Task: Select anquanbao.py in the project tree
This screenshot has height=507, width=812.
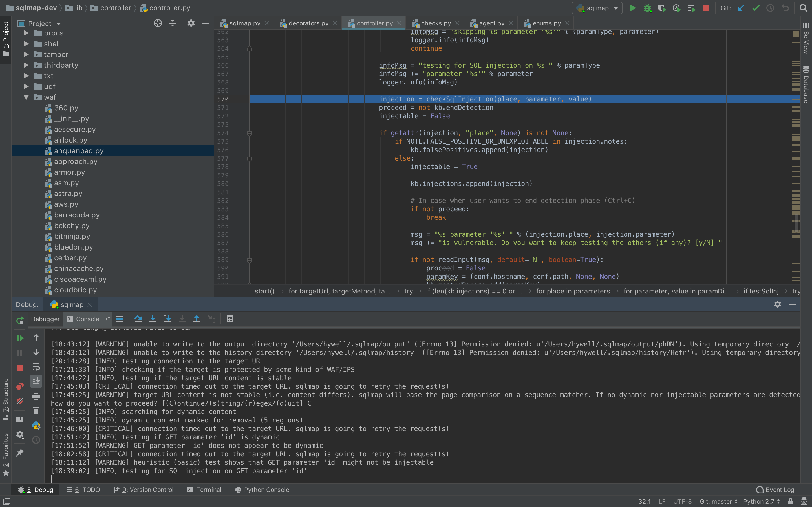Action: point(79,151)
